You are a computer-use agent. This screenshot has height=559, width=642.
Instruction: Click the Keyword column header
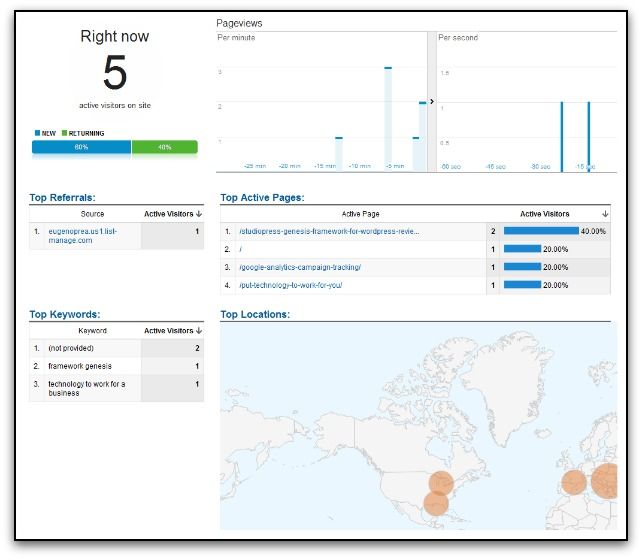coord(93,330)
